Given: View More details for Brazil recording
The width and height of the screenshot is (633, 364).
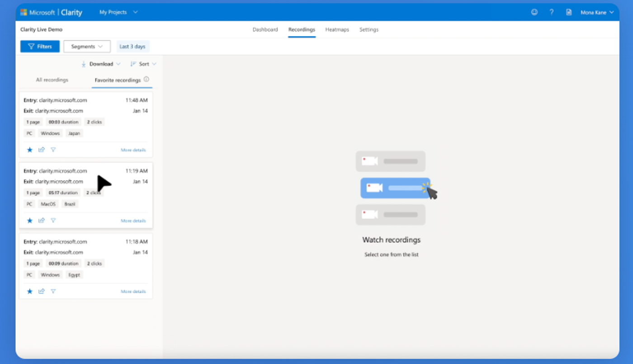Looking at the screenshot, I should coord(133,221).
